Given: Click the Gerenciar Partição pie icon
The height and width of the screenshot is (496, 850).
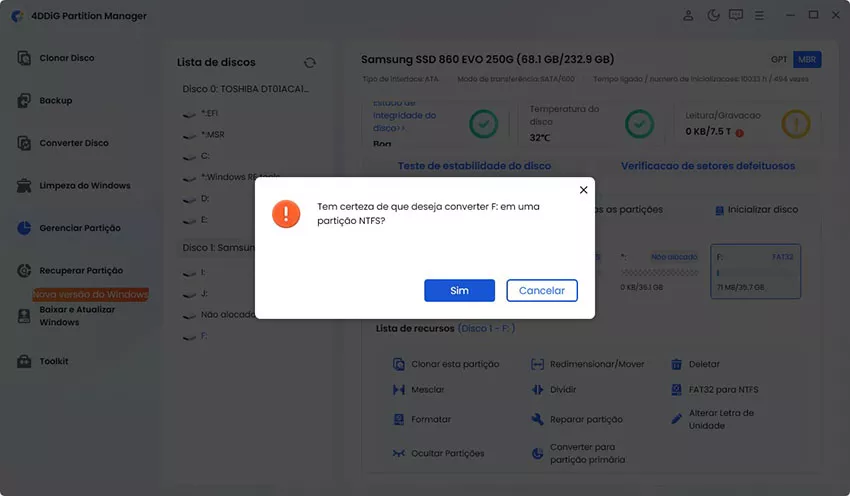Looking at the screenshot, I should (24, 228).
